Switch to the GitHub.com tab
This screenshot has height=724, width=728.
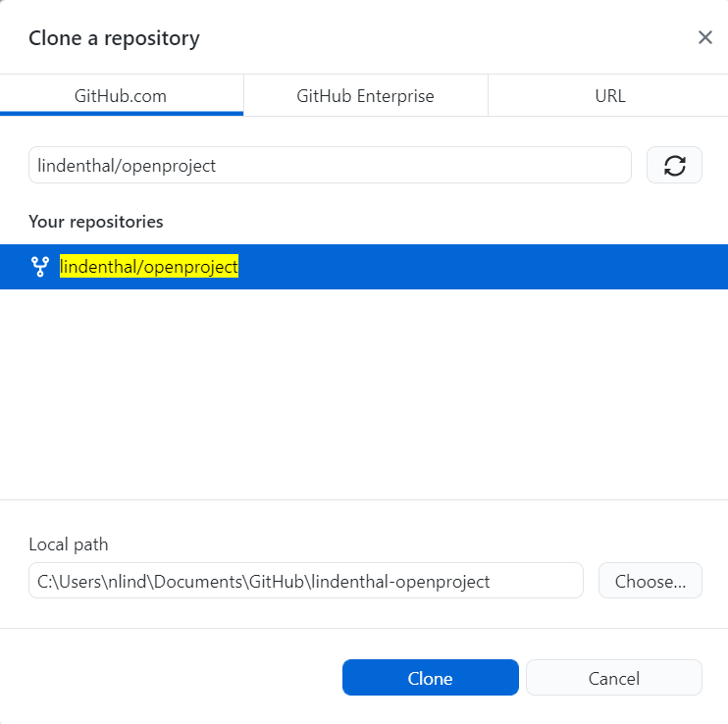(121, 96)
